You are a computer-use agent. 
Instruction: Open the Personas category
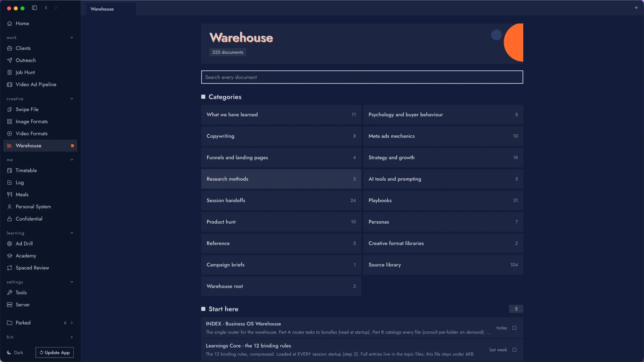click(443, 222)
